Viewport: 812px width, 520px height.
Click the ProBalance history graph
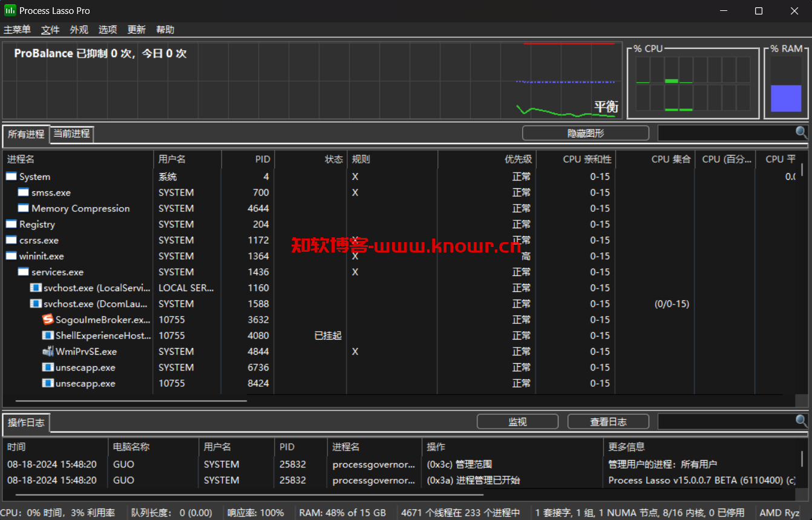point(312,80)
